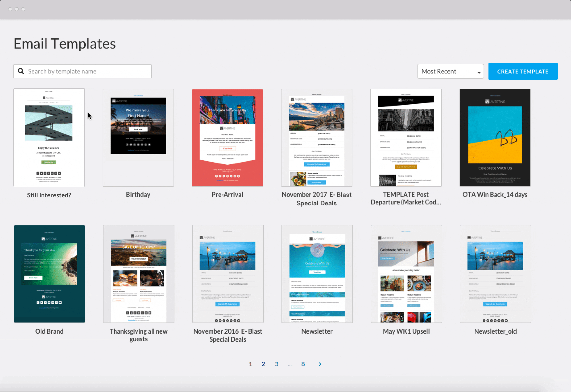Go to page 2 of templates

pos(263,364)
